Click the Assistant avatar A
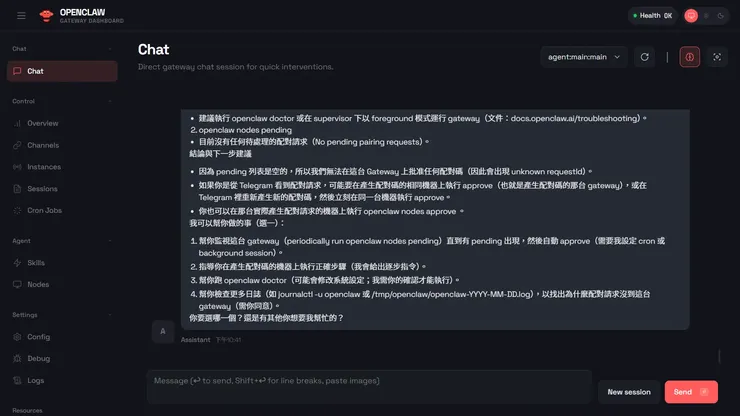 [163, 331]
